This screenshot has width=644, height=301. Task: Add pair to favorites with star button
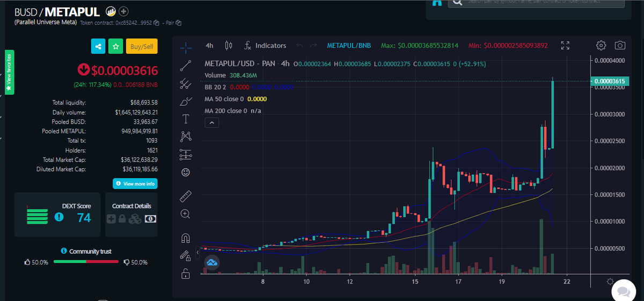pos(115,47)
